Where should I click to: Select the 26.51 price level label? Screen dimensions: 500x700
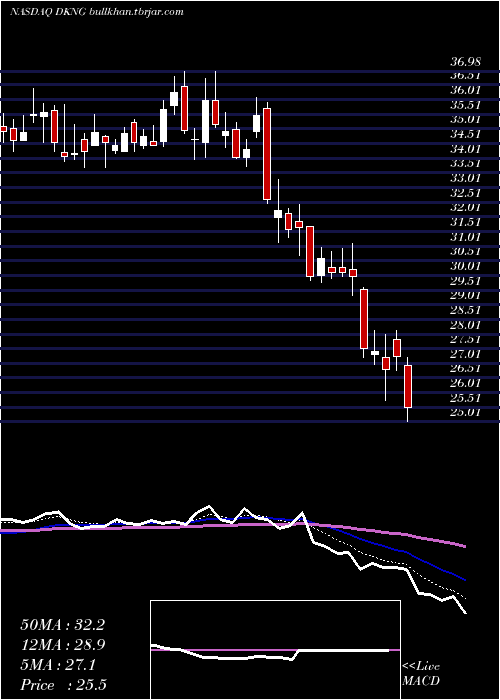(x=465, y=369)
